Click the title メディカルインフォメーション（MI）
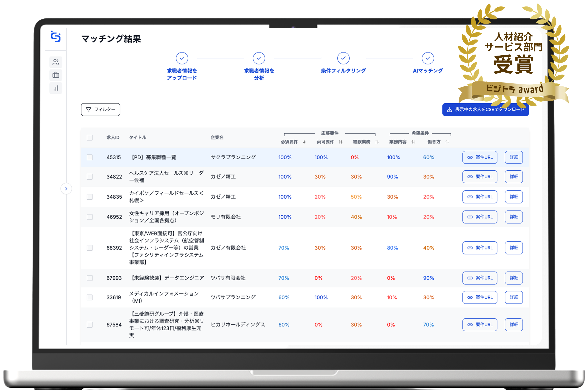 click(164, 297)
